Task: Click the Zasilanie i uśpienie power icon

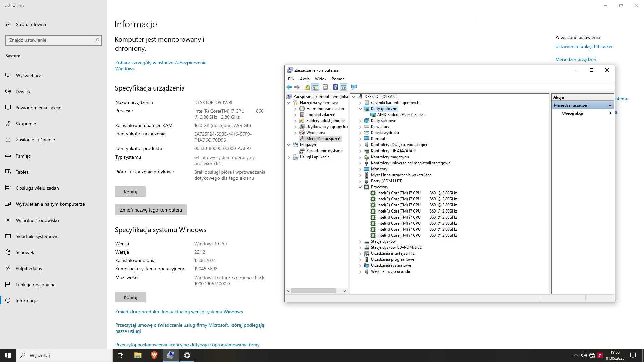Action: (x=8, y=140)
